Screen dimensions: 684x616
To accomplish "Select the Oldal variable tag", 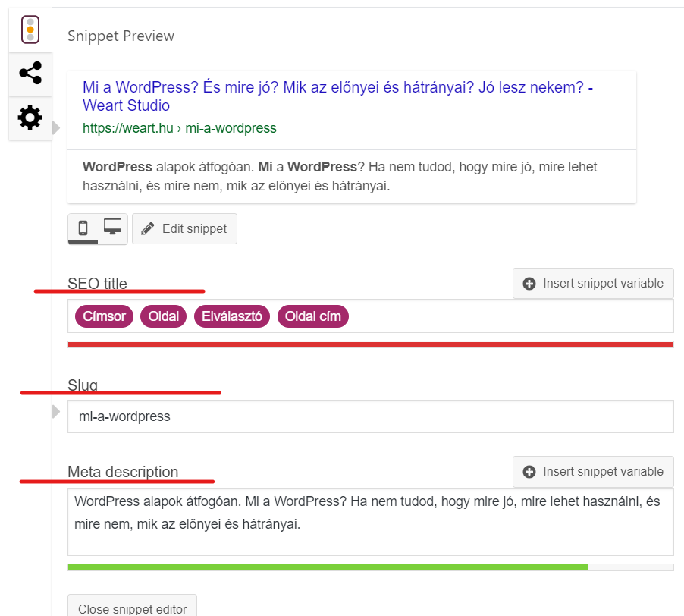I will [x=163, y=316].
